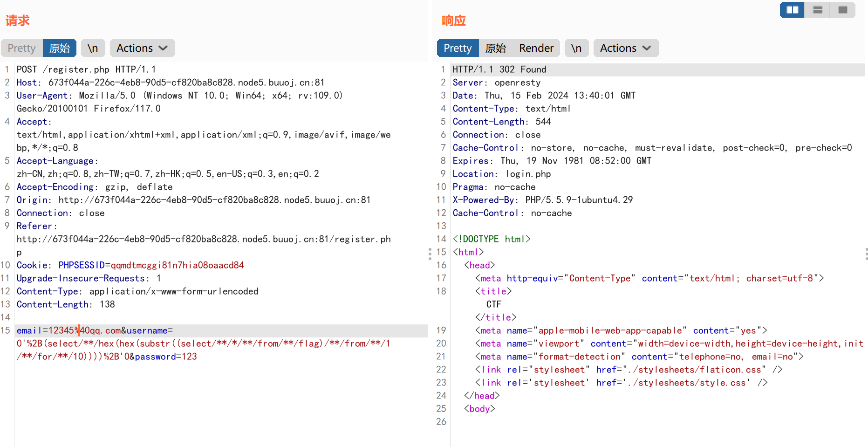
Task: Click the flaticon.css stylesheet link line
Action: tap(629, 370)
